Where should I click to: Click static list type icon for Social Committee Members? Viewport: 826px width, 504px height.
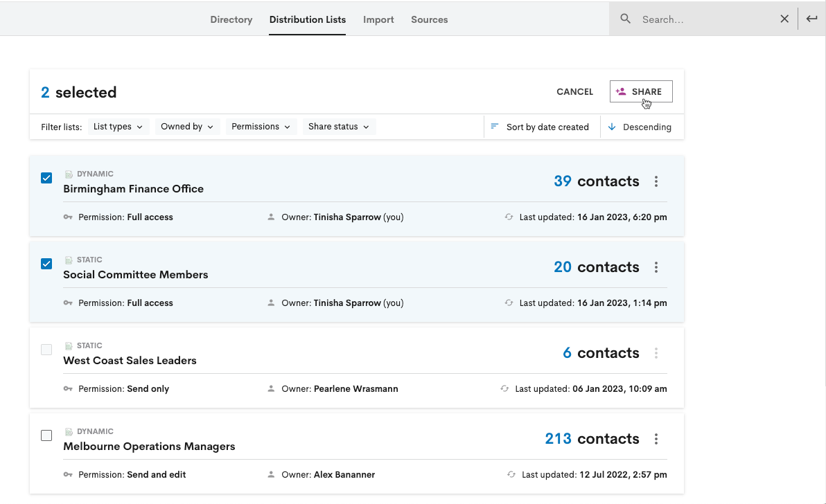pyautogui.click(x=69, y=260)
